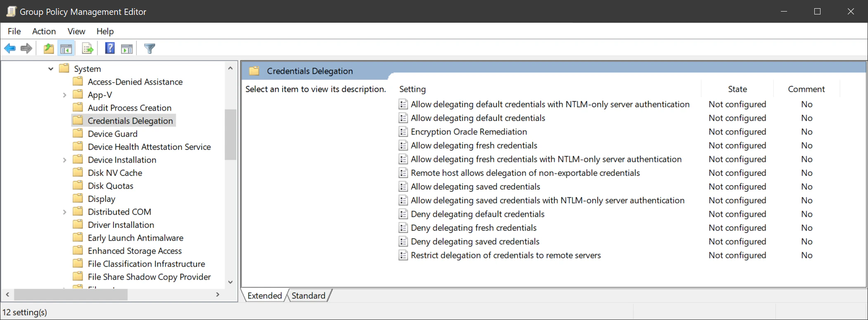Click the Forward arrow toolbar icon
The width and height of the screenshot is (868, 320).
tap(26, 49)
